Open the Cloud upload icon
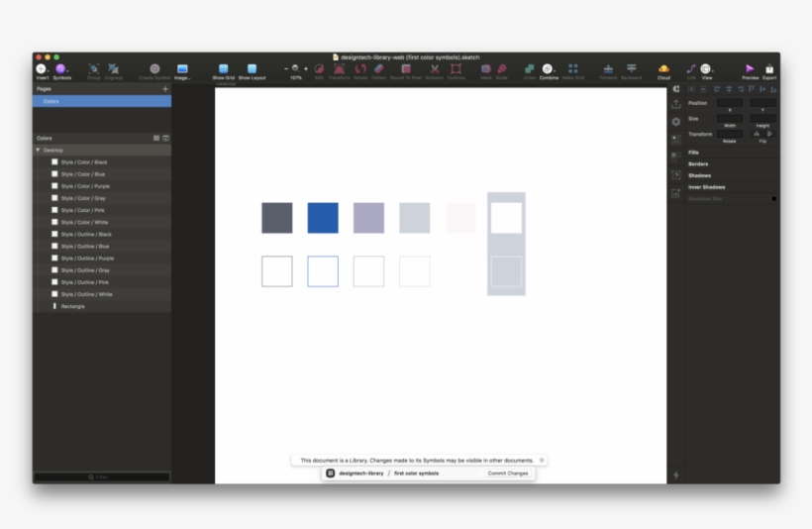This screenshot has width=812, height=529. click(x=663, y=69)
